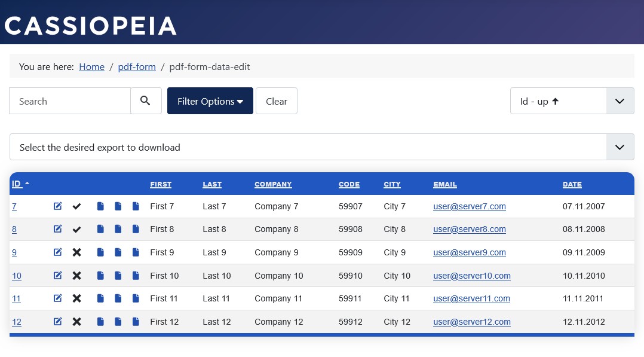Viewport: 644px width, 357px height.
Task: Open the email link user@server10.com
Action: click(471, 275)
